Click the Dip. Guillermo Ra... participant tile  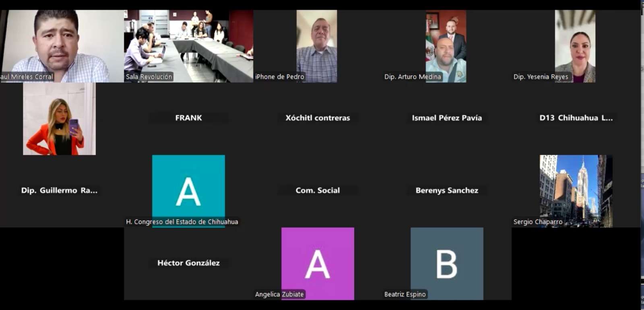click(x=60, y=191)
